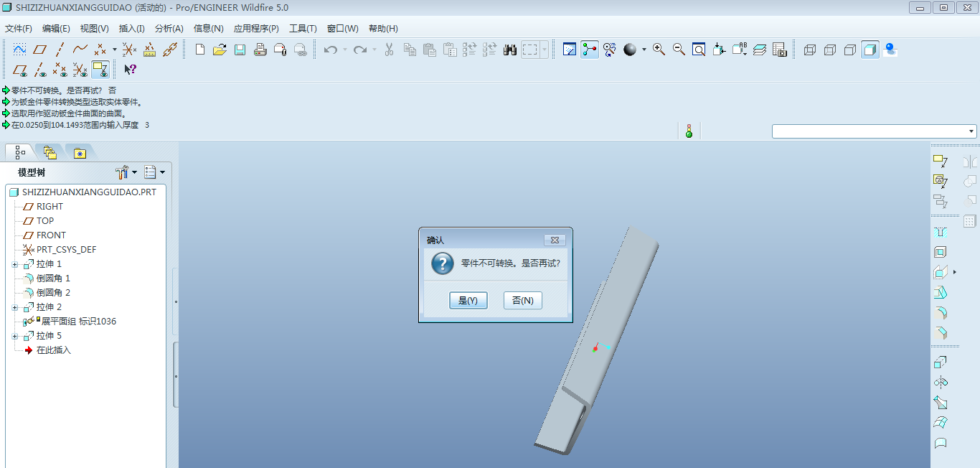
Task: Switch to the Favorites tab
Action: [80, 152]
